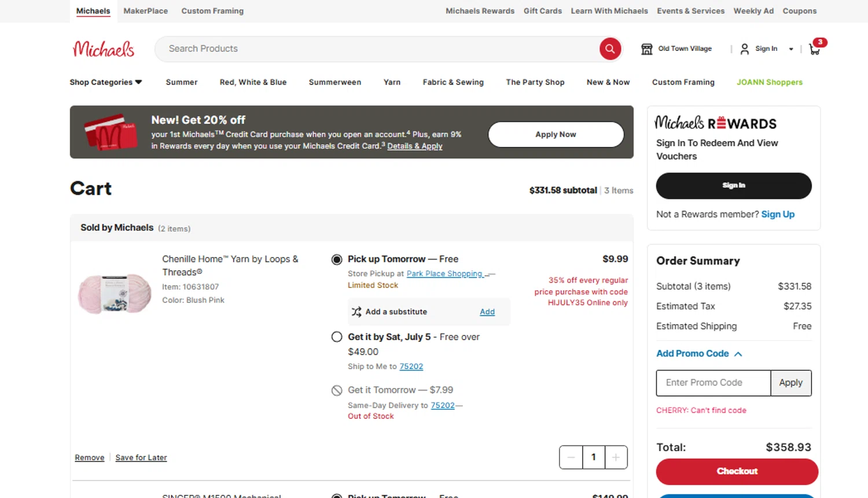Go to Michaels Rewards page
This screenshot has width=868, height=498.
pos(480,11)
